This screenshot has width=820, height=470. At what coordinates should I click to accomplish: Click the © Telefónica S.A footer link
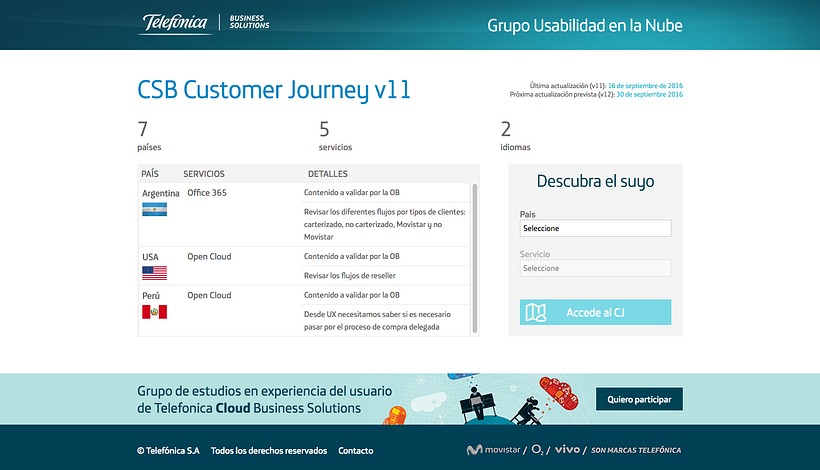click(168, 451)
